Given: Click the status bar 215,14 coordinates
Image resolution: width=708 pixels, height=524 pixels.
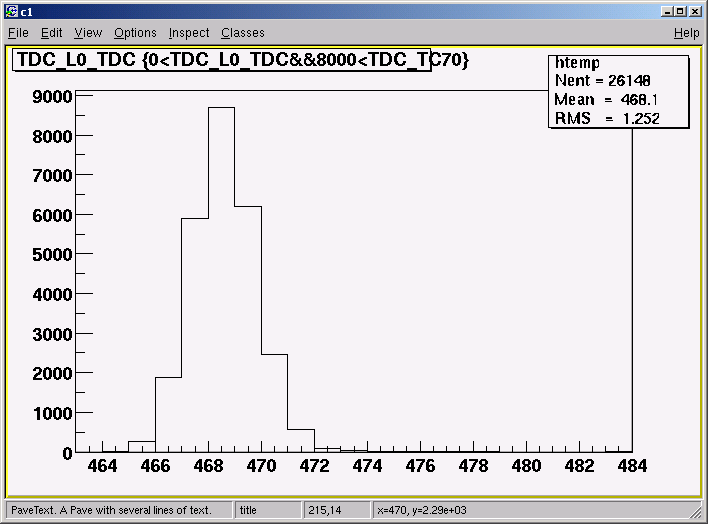Looking at the screenshot, I should (337, 510).
